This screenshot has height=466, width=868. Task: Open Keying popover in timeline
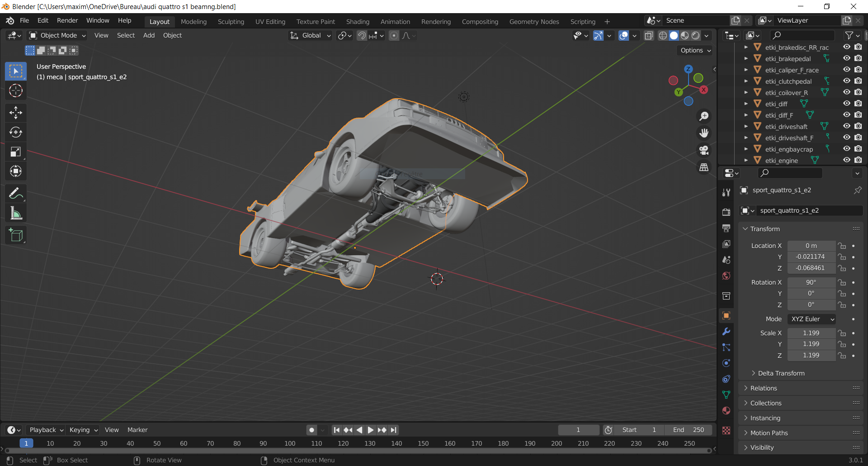83,430
